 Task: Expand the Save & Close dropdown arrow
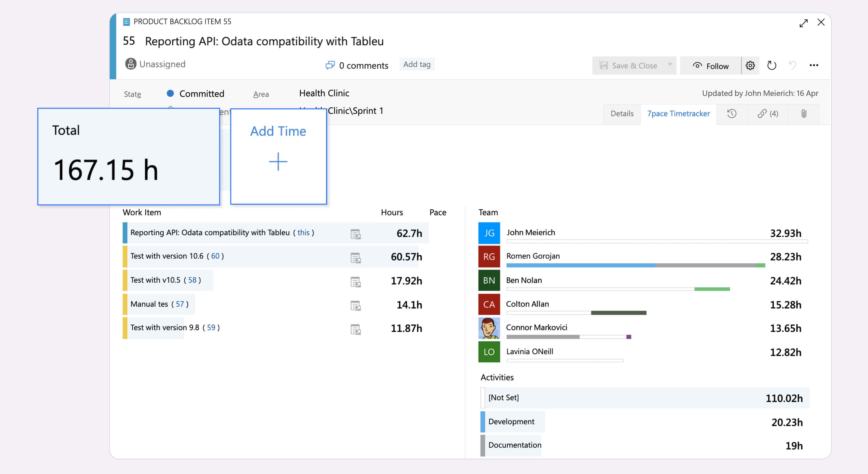(x=670, y=65)
